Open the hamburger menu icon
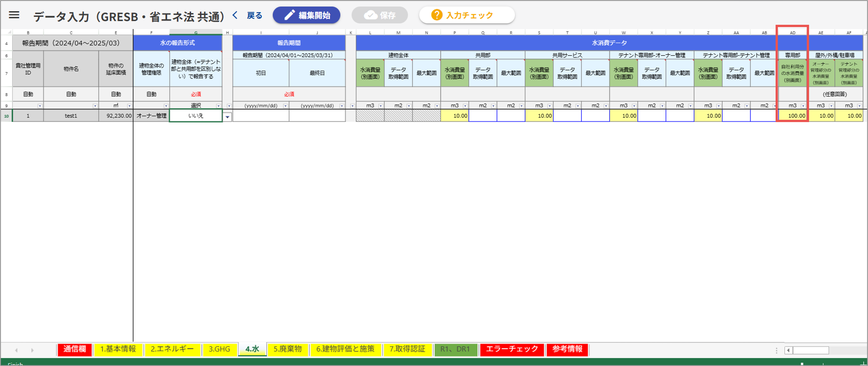This screenshot has width=868, height=366. tap(14, 15)
